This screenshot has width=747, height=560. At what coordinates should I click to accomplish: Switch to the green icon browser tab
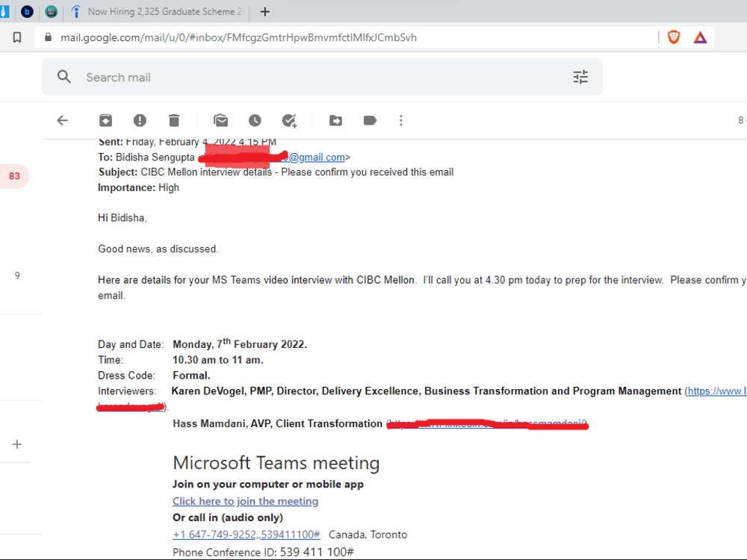click(51, 11)
